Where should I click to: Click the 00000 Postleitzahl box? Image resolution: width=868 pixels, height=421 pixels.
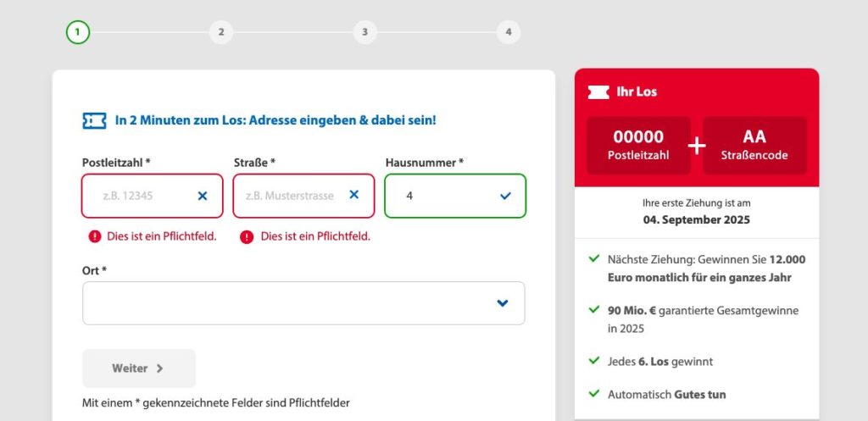click(x=638, y=146)
